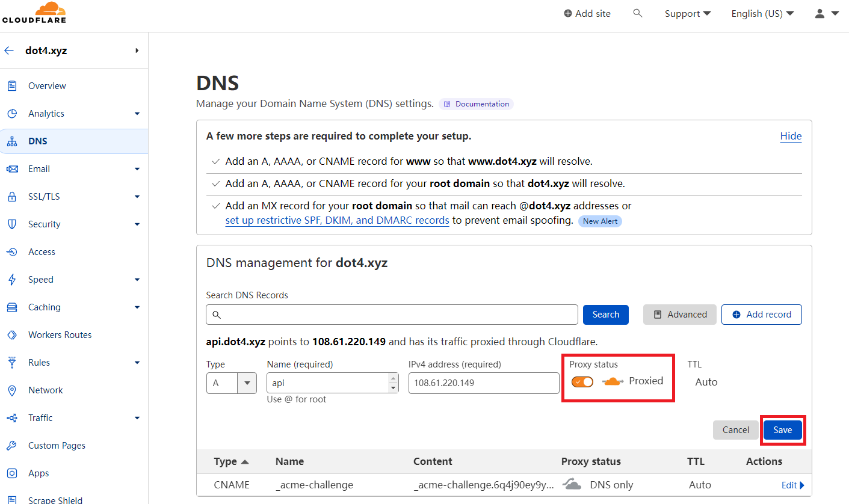
Task: Click the SSL/TLS padlock icon
Action: pyautogui.click(x=11, y=197)
